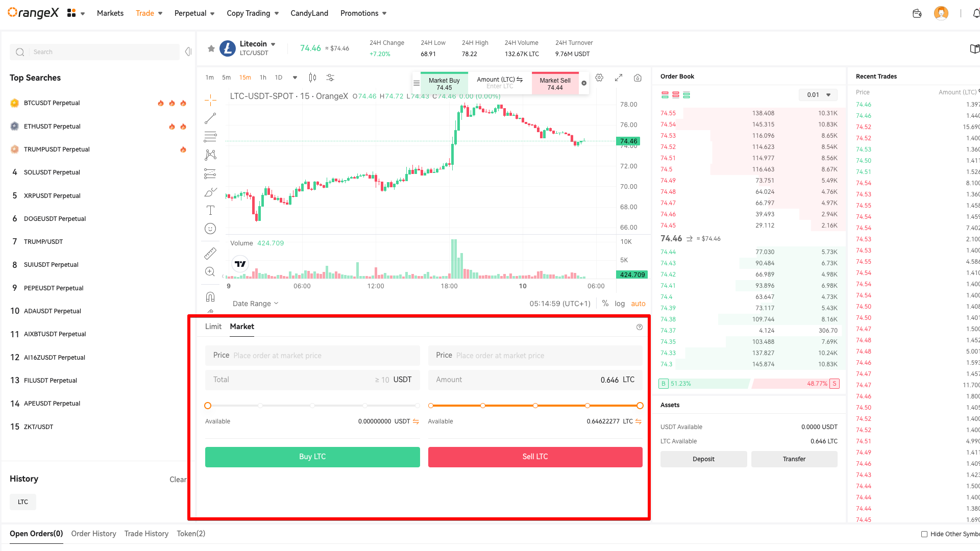Click the Search input field
This screenshot has width=980, height=551.
[95, 52]
